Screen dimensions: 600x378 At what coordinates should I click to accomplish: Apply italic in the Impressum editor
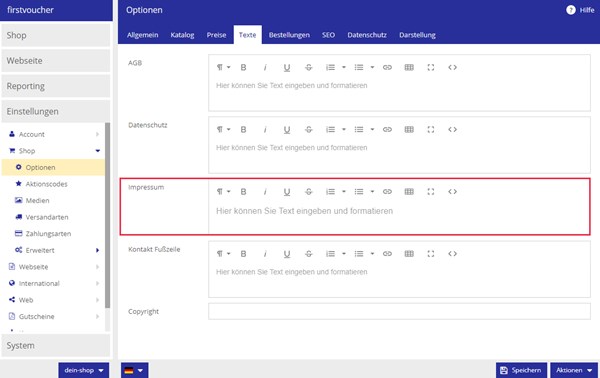pyautogui.click(x=265, y=192)
